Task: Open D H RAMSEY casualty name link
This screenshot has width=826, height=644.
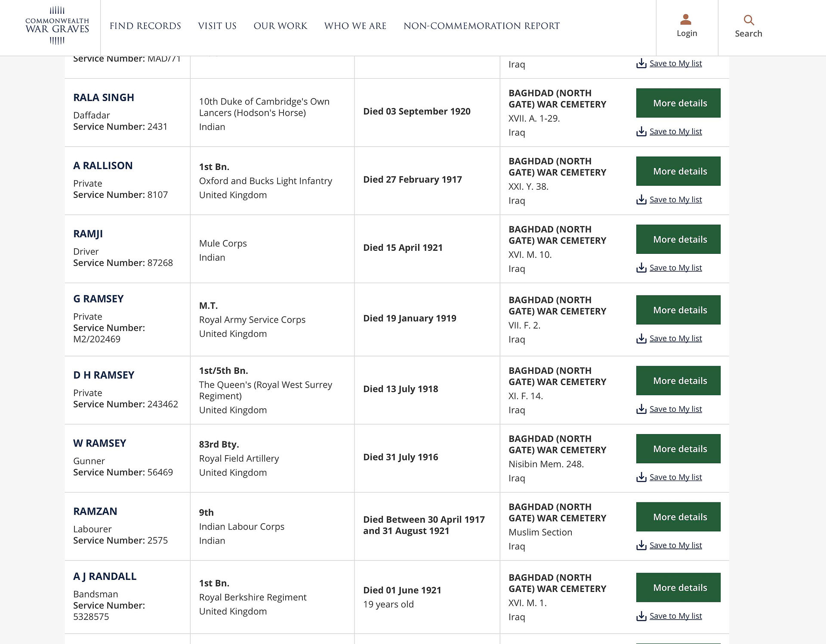Action: click(x=104, y=375)
